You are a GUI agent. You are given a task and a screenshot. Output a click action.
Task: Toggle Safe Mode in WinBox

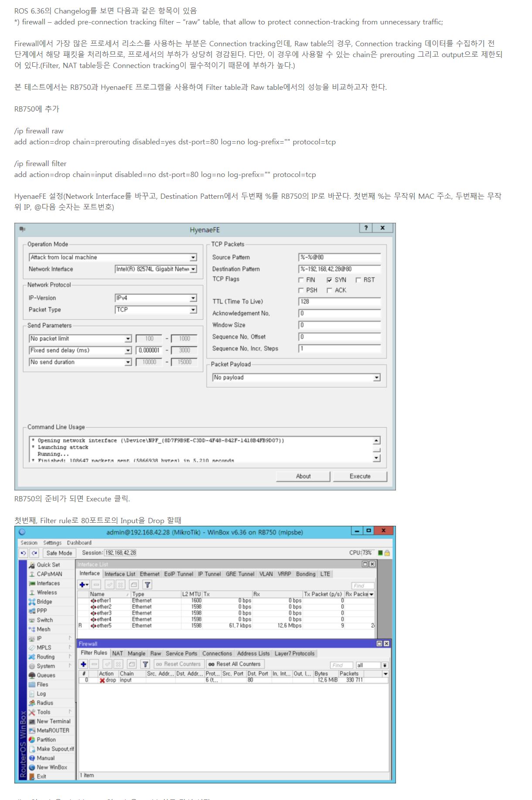point(59,553)
